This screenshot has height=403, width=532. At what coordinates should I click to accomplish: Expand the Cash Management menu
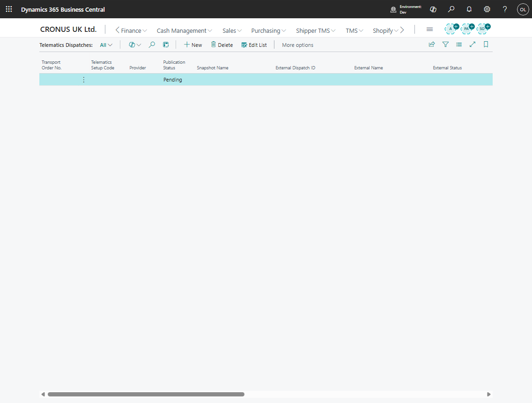(184, 30)
